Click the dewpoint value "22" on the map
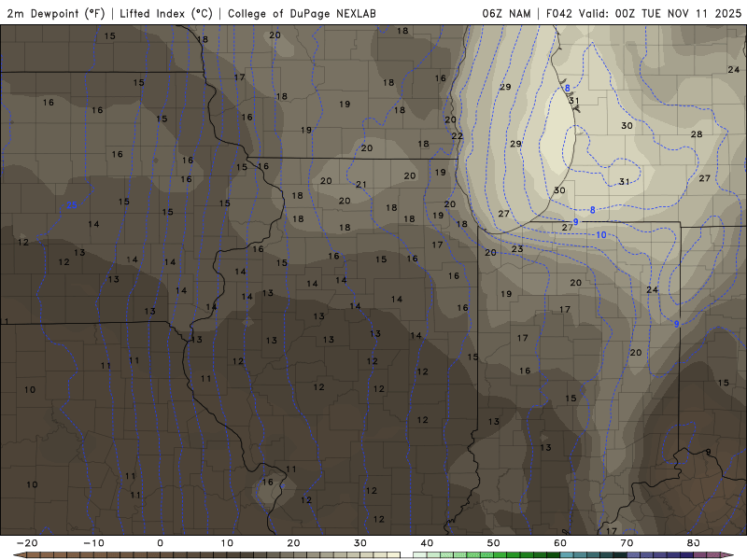This screenshot has width=747, height=560. pos(458,136)
